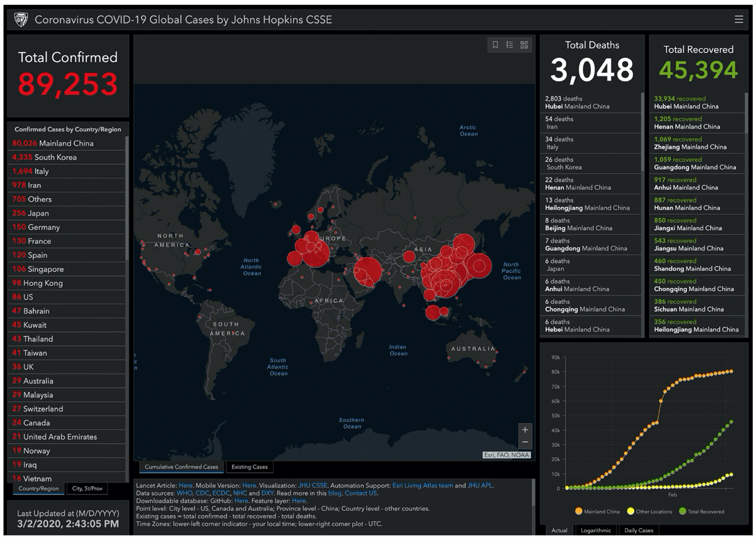This screenshot has width=756, height=544.
Task: Toggle Total Recovered legend series
Action: 702,511
